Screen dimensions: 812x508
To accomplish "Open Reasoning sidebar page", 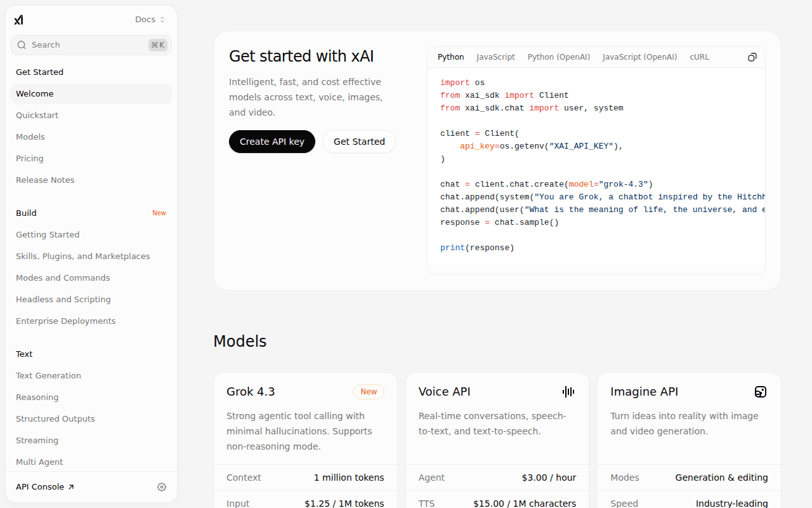I will pos(91,398).
